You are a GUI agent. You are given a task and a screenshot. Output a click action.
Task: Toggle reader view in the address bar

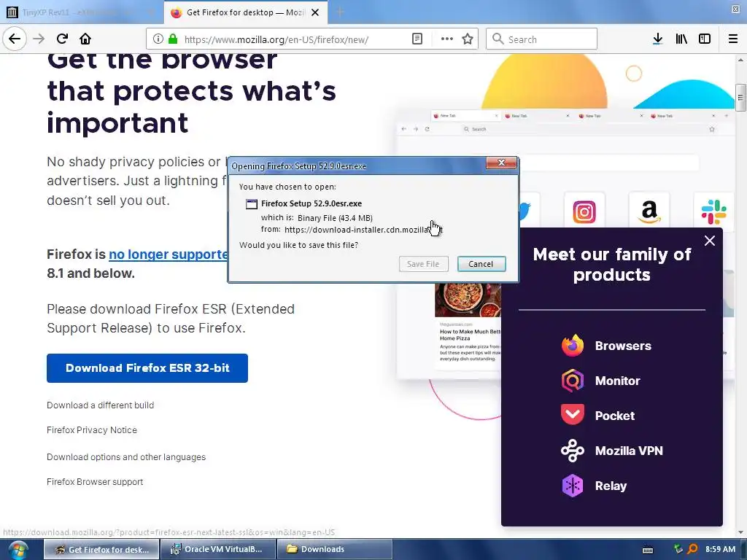point(417,39)
